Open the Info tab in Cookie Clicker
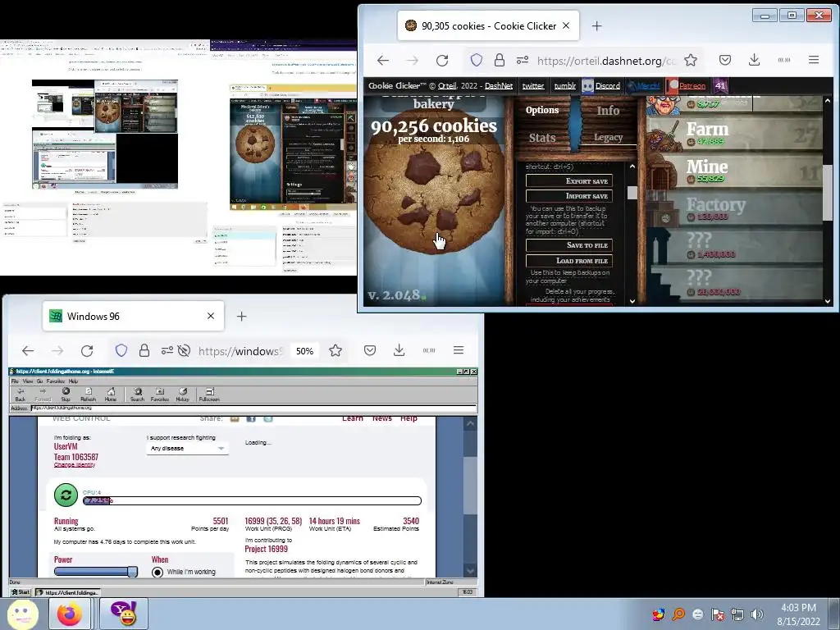Image resolution: width=840 pixels, height=630 pixels. pos(608,111)
